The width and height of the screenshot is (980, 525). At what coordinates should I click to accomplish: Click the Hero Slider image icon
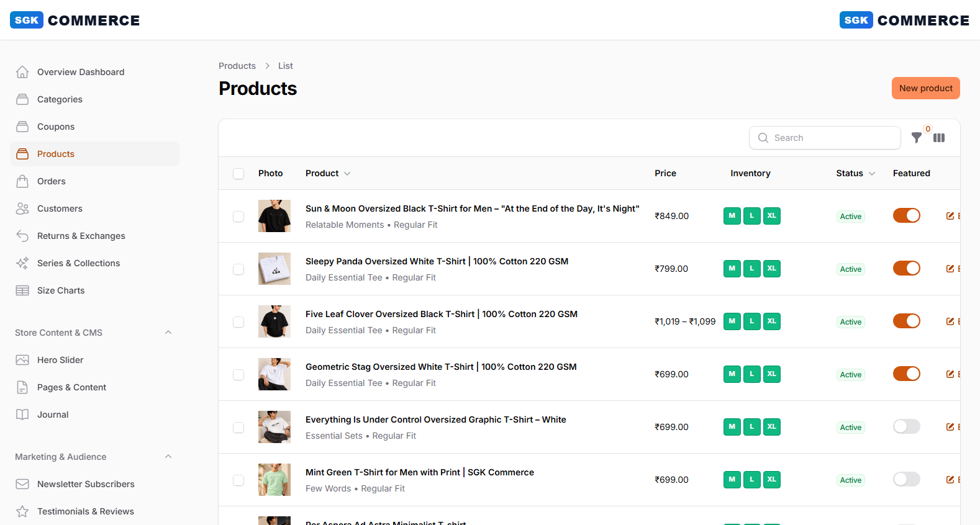tap(22, 360)
